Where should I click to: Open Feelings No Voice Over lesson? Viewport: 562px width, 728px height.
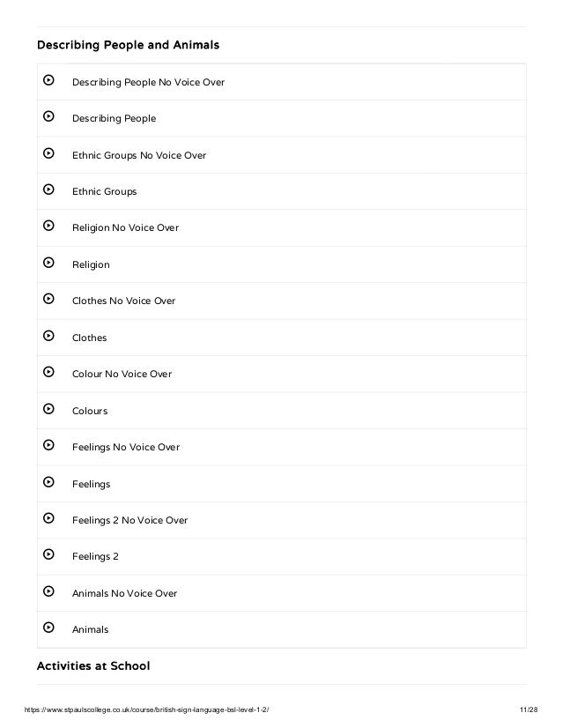(x=125, y=448)
